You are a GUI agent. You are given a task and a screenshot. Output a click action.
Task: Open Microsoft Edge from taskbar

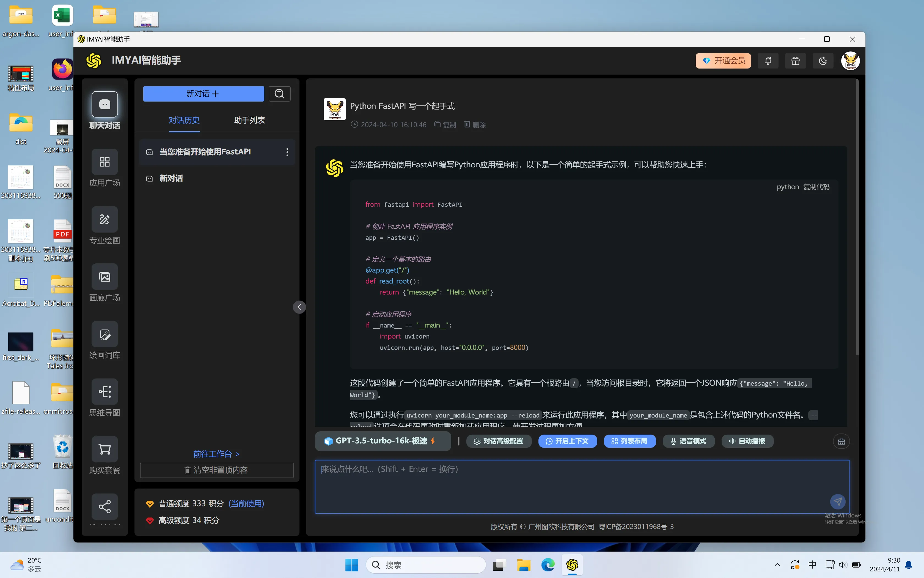click(x=548, y=565)
